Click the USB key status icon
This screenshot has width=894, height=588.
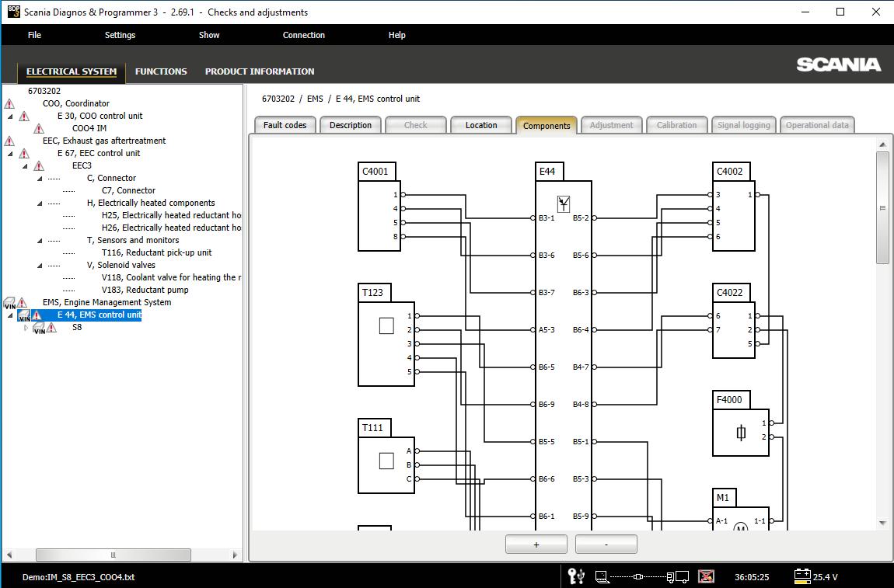pos(576,576)
